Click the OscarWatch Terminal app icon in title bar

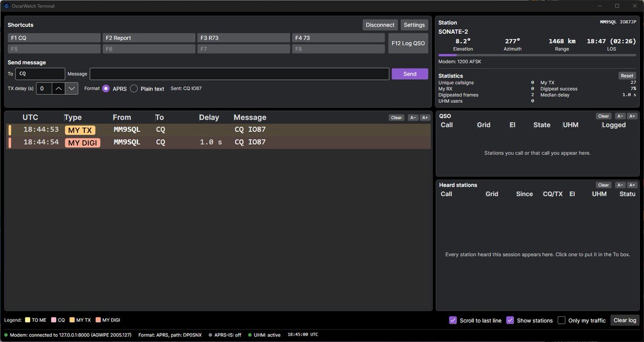pos(7,6)
